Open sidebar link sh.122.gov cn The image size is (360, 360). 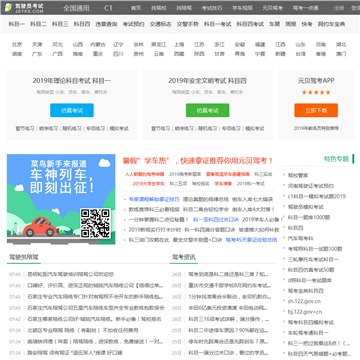point(304,301)
